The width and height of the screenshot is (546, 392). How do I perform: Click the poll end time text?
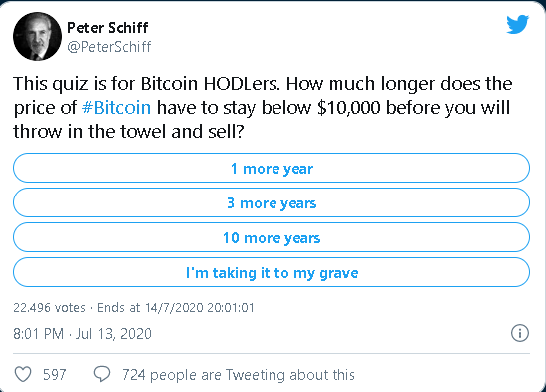tap(176, 308)
